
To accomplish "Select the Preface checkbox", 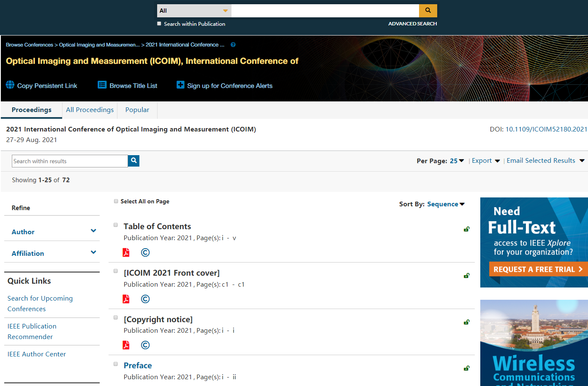I will click(x=115, y=364).
